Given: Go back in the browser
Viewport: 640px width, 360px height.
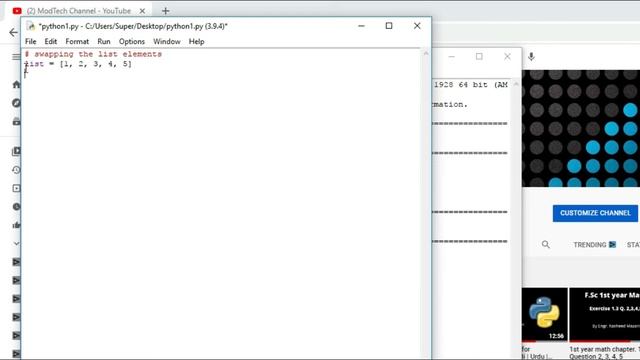Looking at the screenshot, I should click(13, 33).
